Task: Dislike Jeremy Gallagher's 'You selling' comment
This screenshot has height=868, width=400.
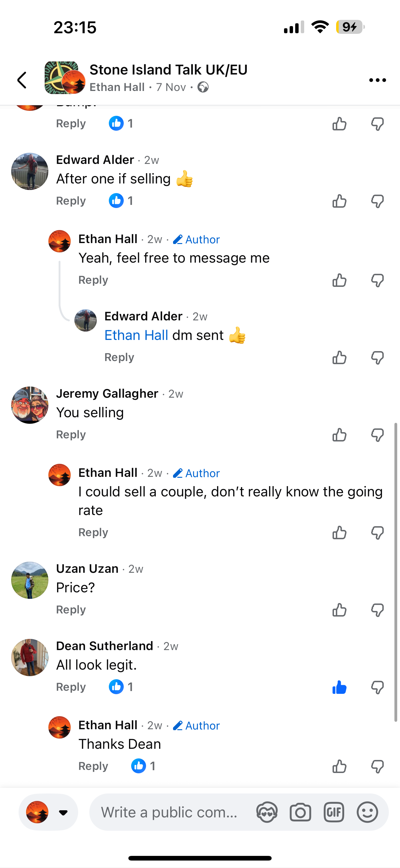Action: click(377, 435)
